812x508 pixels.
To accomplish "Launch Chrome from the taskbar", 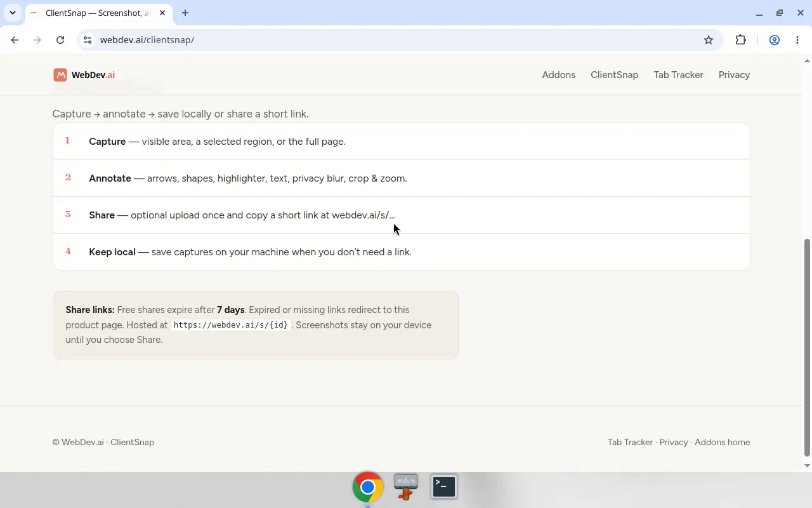I will tap(368, 487).
